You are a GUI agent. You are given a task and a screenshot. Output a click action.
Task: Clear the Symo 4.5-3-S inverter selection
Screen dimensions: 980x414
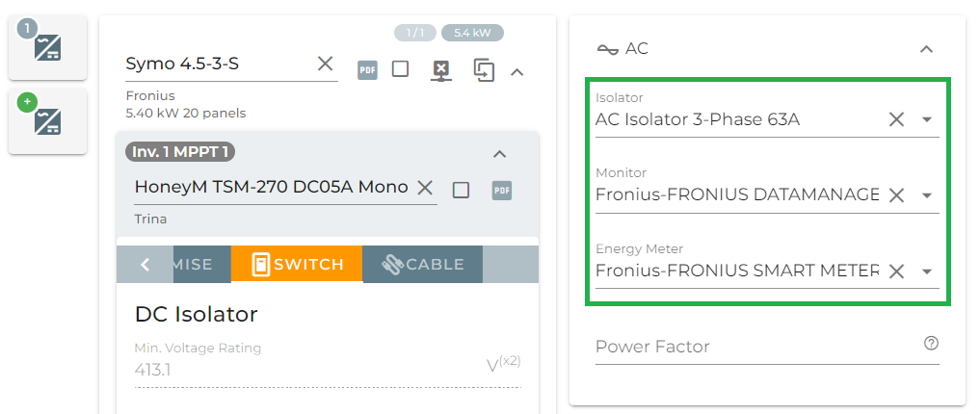(x=325, y=64)
